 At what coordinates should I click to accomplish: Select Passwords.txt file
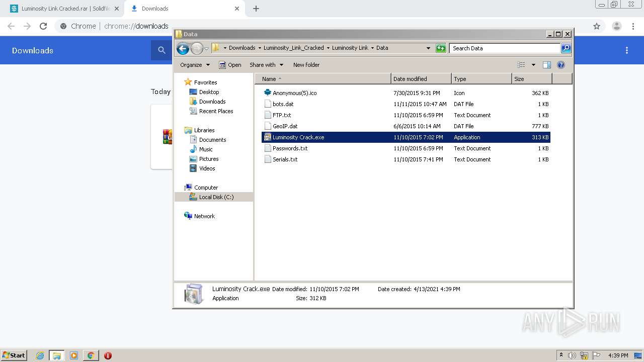[x=406, y=148]
